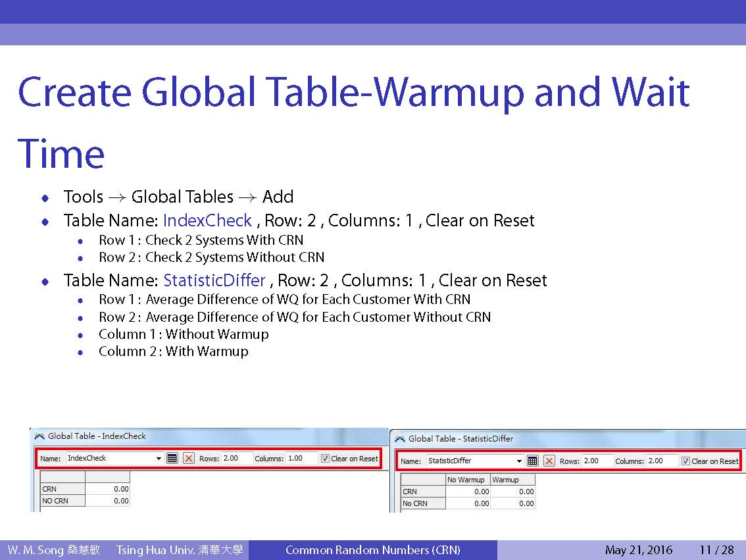
Task: Click the Columns field in StatisticDiffer window
Action: [x=662, y=461]
